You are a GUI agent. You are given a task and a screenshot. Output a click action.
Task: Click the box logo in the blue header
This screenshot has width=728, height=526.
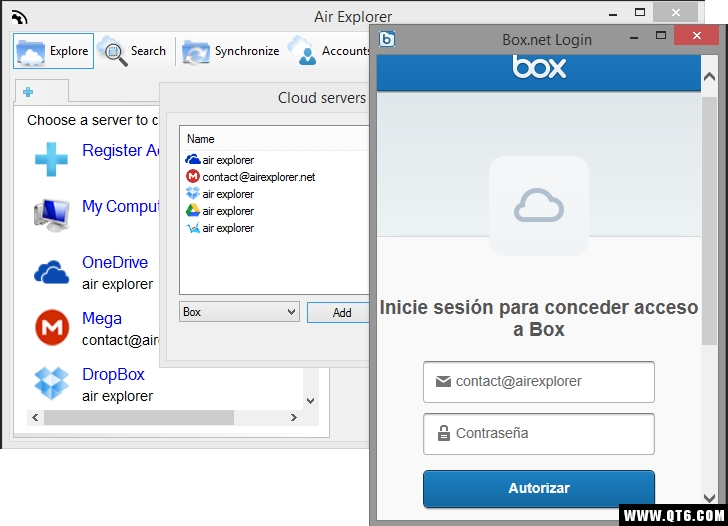[x=539, y=67]
